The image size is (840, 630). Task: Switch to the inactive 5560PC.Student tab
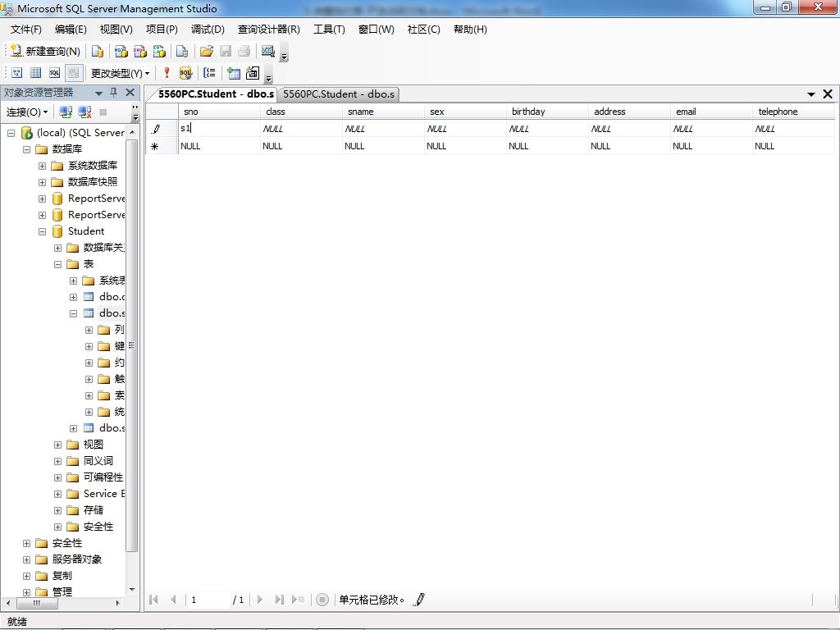coord(339,94)
